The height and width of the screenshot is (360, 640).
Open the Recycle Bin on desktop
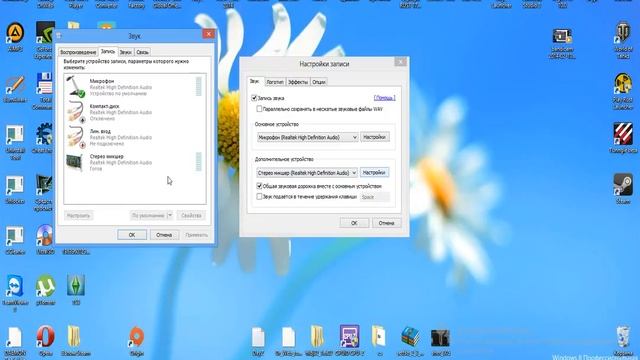click(623, 337)
